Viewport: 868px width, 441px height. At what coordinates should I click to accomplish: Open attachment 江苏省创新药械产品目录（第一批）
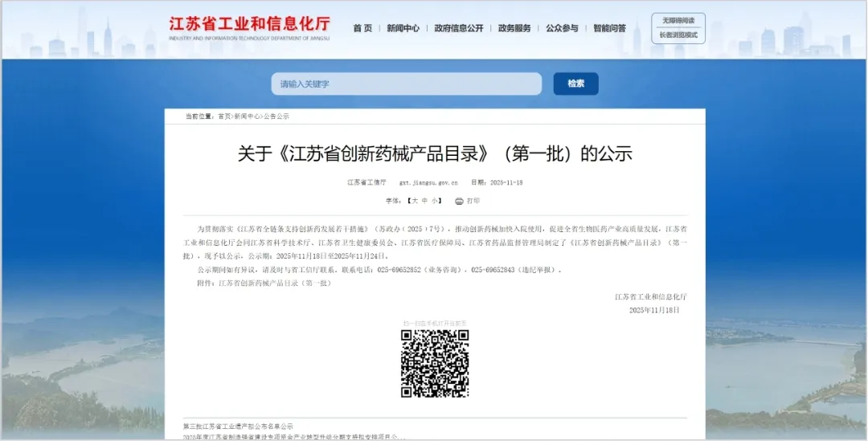pyautogui.click(x=275, y=284)
